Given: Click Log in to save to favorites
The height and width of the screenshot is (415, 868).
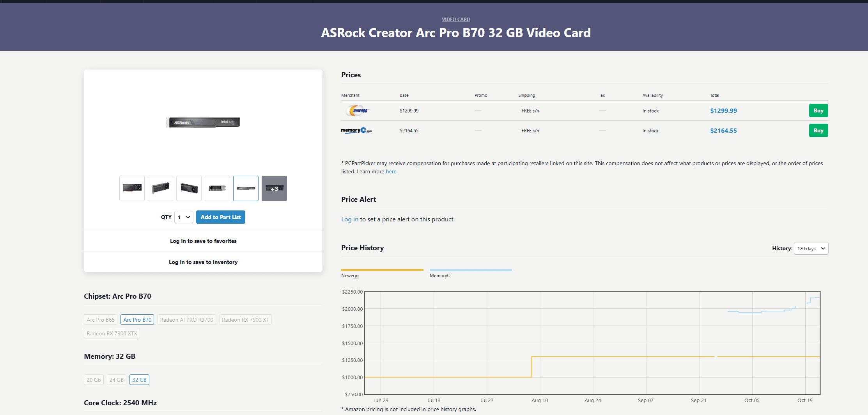Looking at the screenshot, I should tap(203, 241).
